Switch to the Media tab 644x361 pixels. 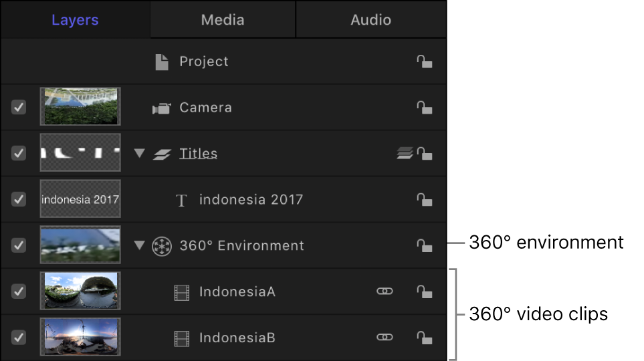click(x=223, y=20)
